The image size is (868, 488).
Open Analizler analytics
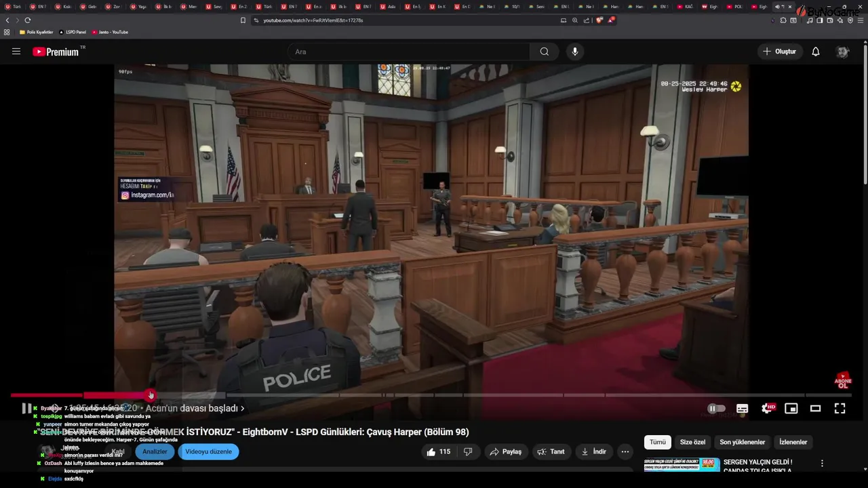pos(155,451)
